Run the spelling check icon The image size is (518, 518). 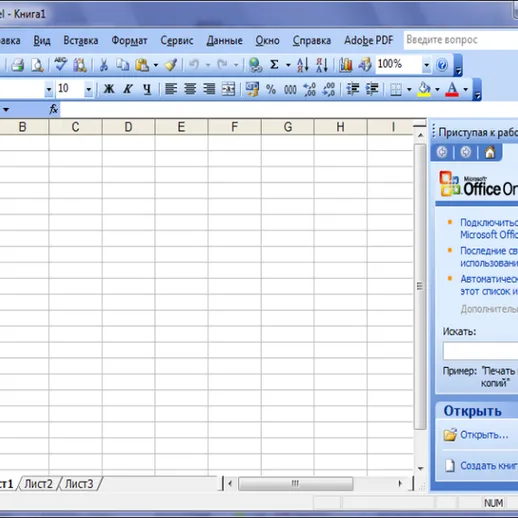click(60, 64)
